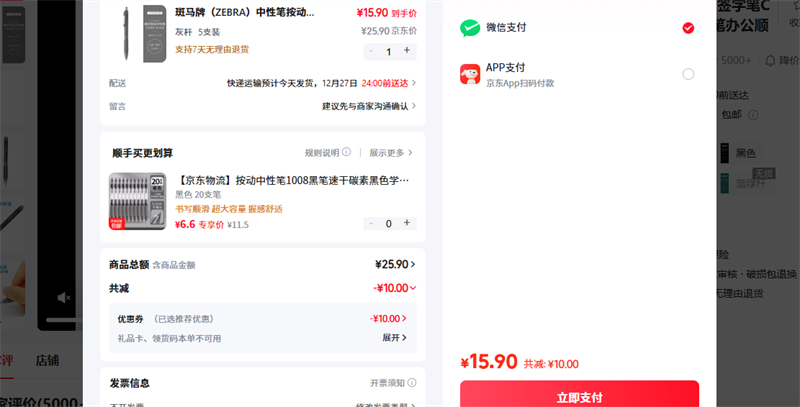Open the 店铺 tab

tap(47, 360)
